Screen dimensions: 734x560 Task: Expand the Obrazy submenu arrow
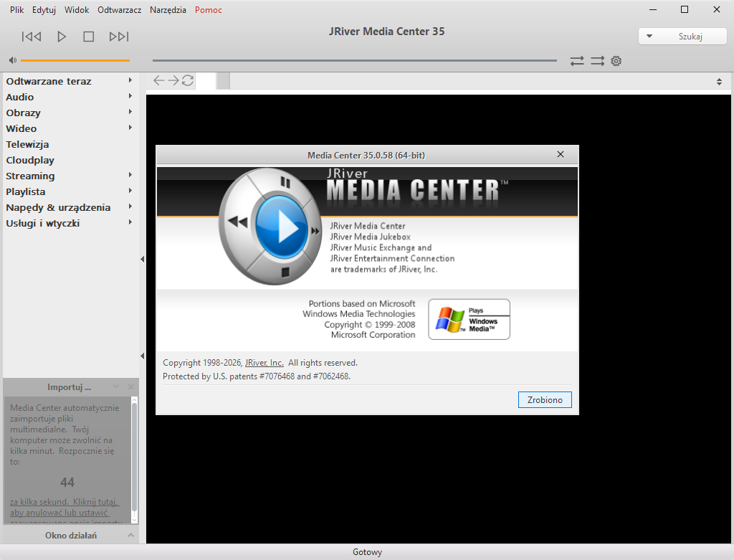(130, 112)
